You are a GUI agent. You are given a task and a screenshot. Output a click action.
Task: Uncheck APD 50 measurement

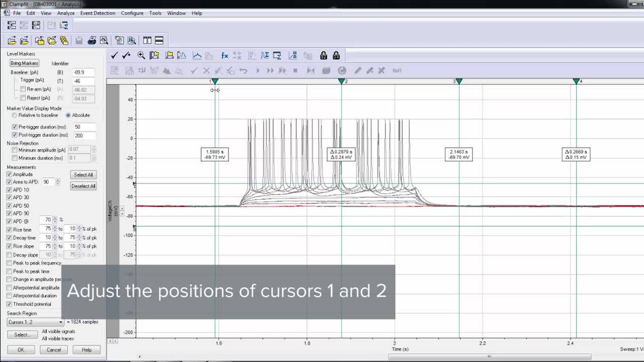click(x=9, y=206)
